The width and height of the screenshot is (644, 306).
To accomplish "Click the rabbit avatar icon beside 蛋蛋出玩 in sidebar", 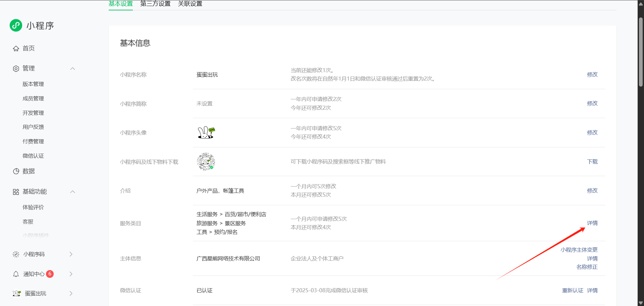I will pyautogui.click(x=16, y=294).
